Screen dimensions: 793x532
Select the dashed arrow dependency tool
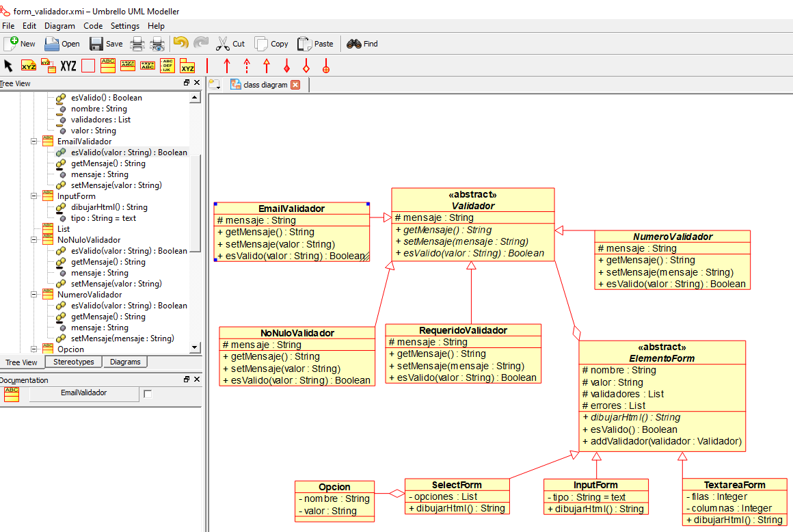[247, 66]
